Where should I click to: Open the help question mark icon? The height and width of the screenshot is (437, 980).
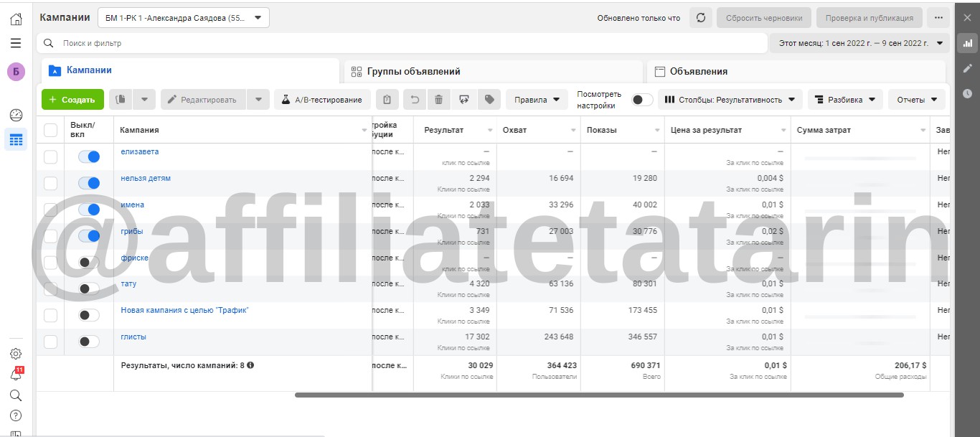[16, 415]
